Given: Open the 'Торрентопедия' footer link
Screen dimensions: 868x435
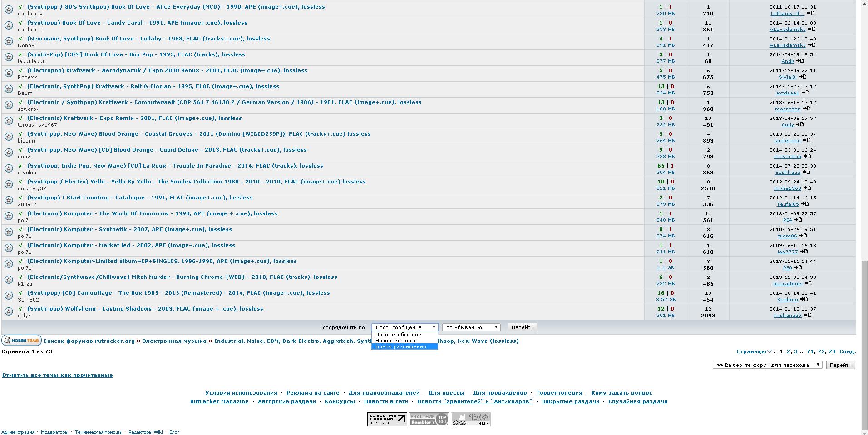Looking at the screenshot, I should coord(559,393).
